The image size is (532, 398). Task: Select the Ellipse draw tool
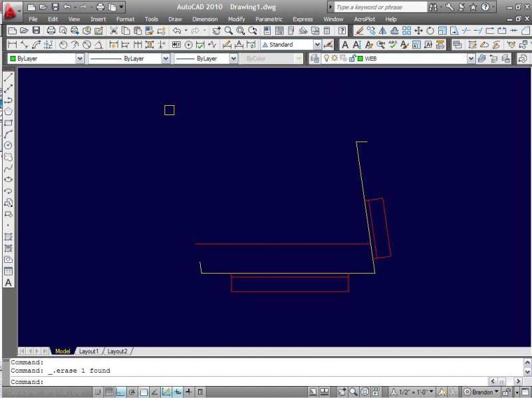9,180
